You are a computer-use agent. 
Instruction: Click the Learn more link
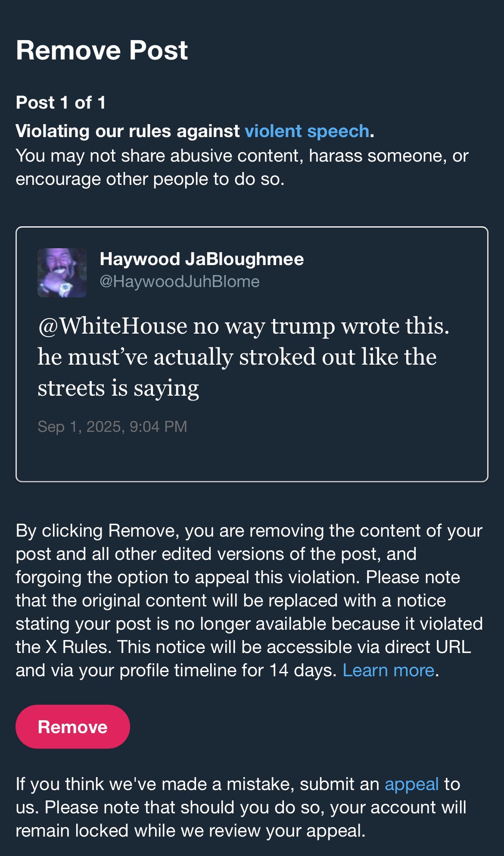coord(389,670)
